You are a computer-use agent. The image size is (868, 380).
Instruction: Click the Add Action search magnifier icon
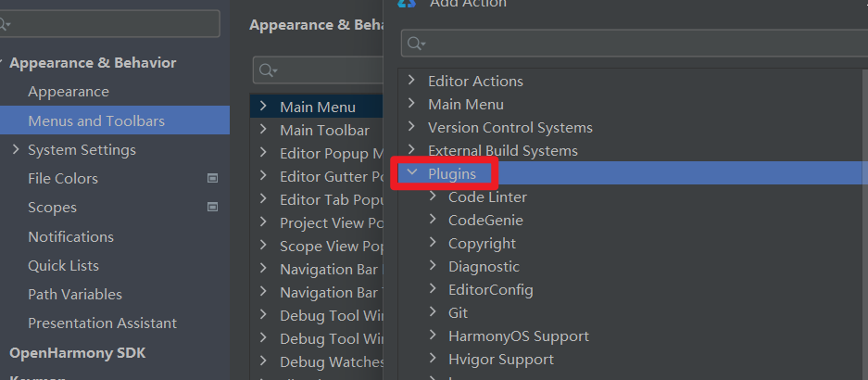[416, 44]
